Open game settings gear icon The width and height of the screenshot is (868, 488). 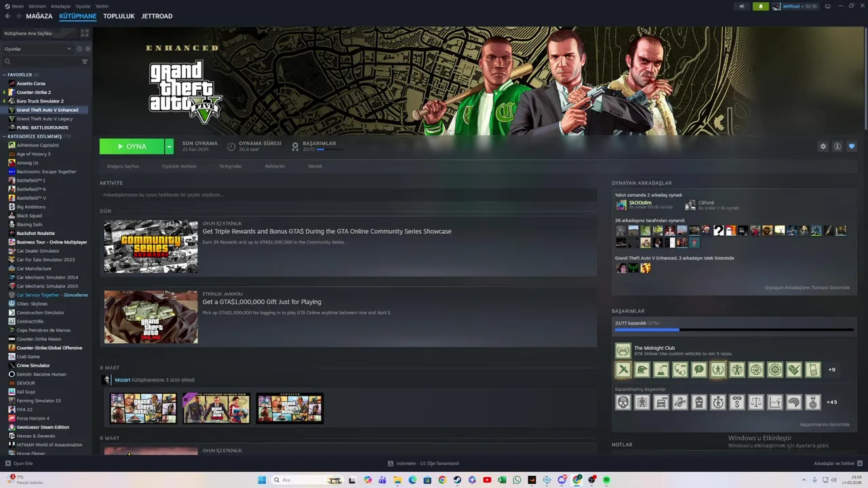pos(823,146)
